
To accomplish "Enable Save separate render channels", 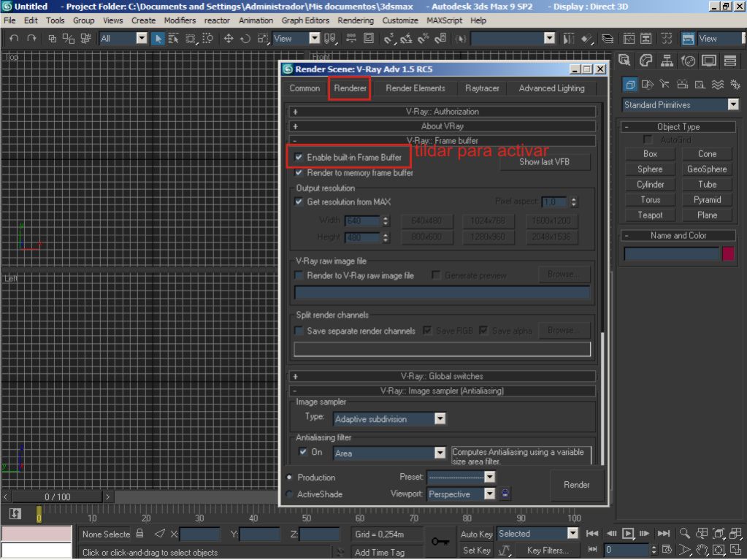I will [299, 331].
